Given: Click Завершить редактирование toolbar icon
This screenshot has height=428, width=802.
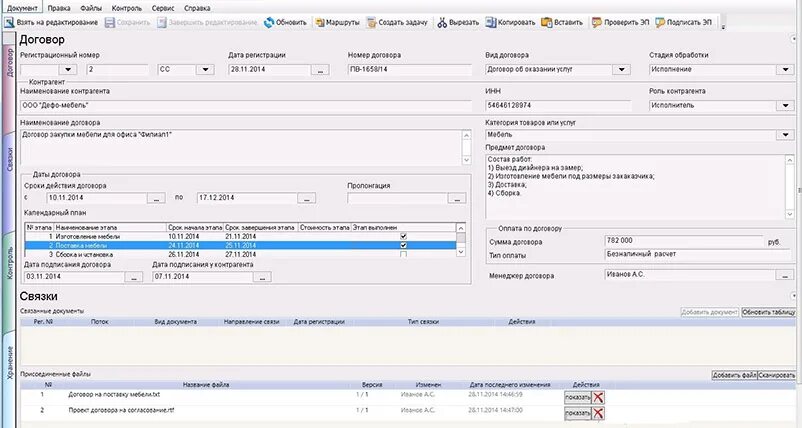Looking at the screenshot, I should [x=162, y=22].
